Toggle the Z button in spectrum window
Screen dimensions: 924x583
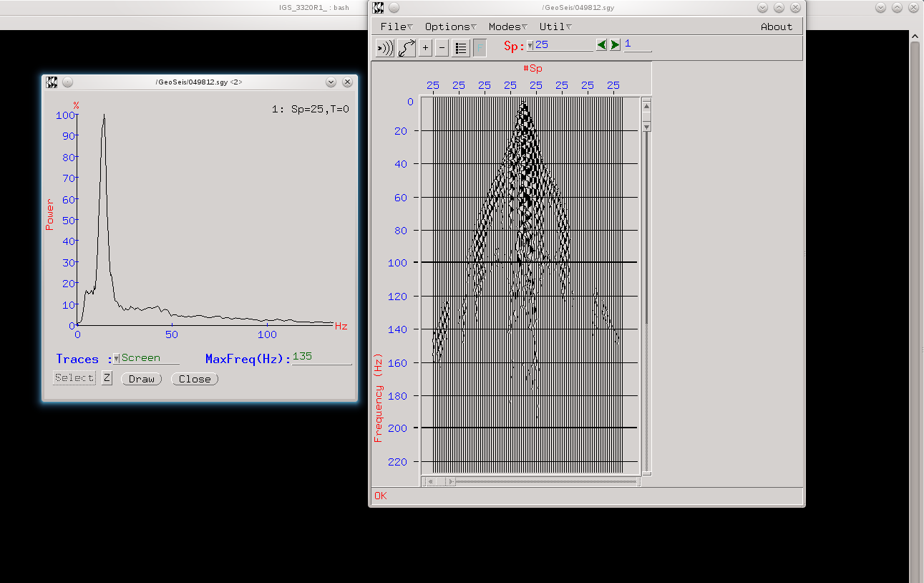(x=107, y=378)
